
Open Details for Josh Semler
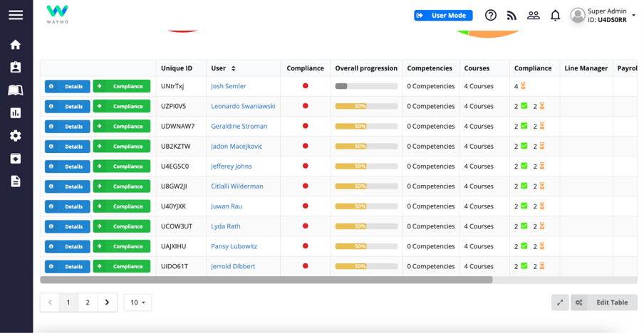coord(68,86)
